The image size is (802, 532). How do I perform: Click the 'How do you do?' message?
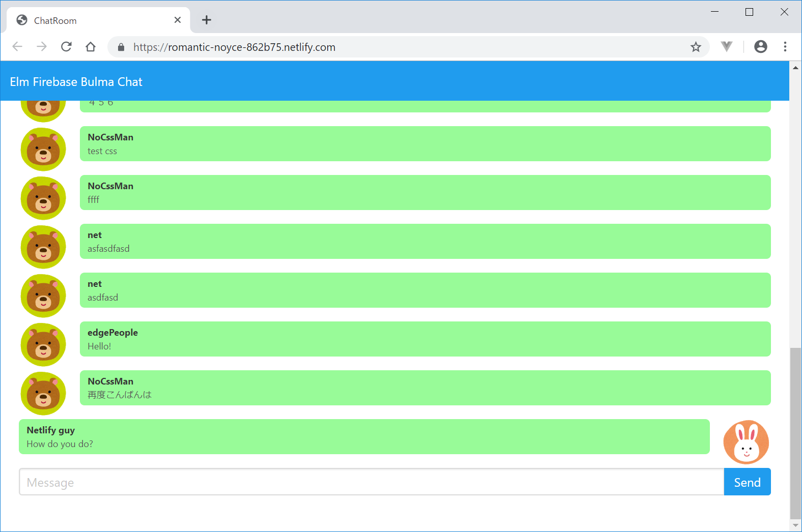60,444
